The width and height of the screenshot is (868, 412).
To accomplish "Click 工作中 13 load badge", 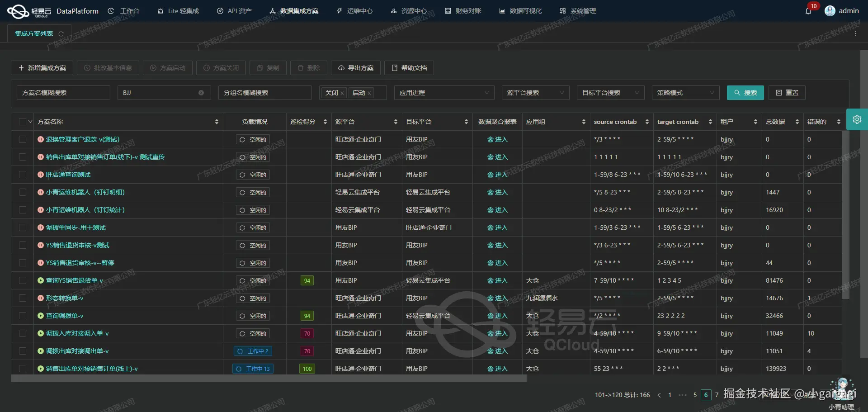I will tap(253, 369).
